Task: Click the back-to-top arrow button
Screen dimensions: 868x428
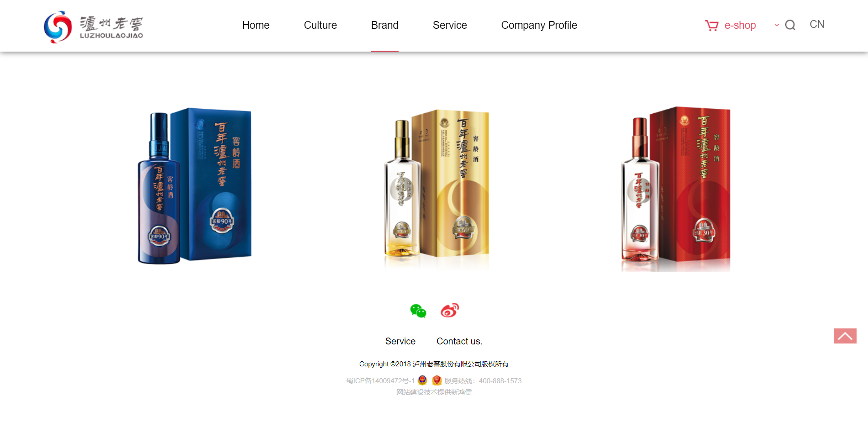Action: [x=845, y=336]
